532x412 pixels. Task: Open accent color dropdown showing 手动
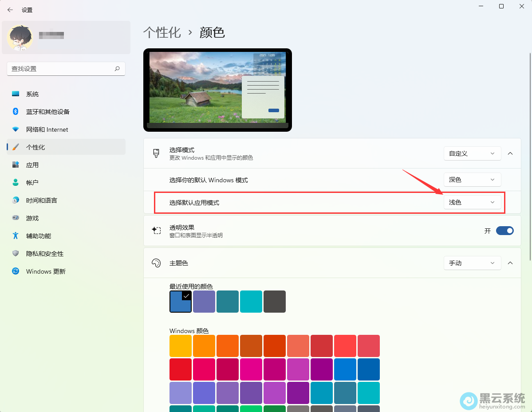[472, 263]
